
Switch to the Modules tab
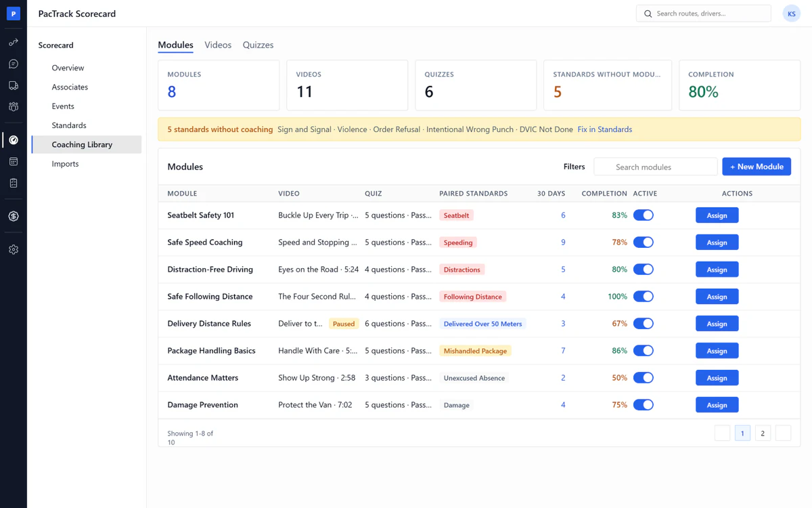tap(175, 45)
